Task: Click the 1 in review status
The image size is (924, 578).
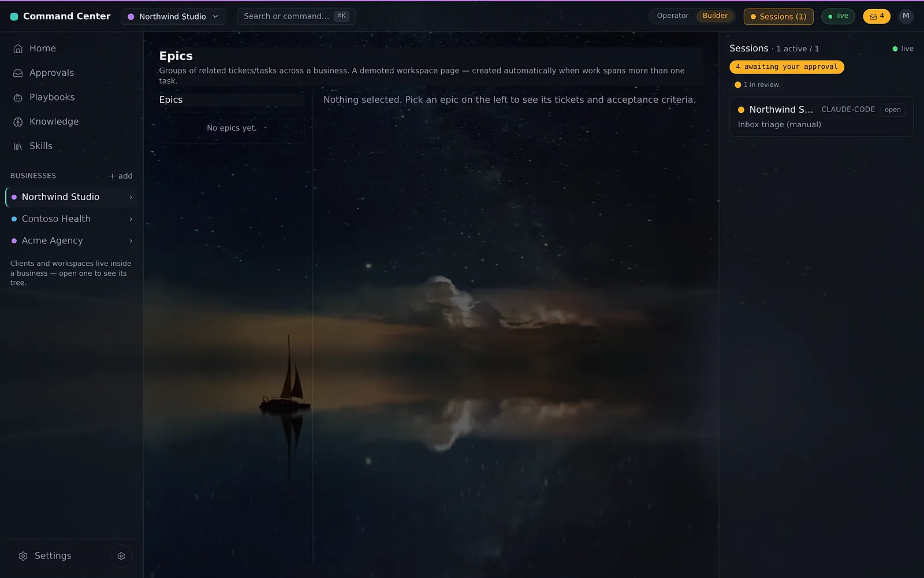Action: [757, 85]
